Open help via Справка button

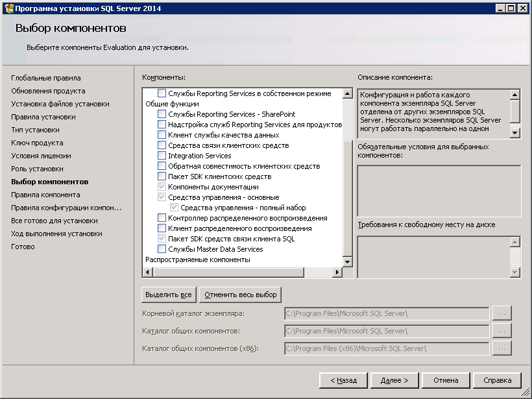coord(497,380)
